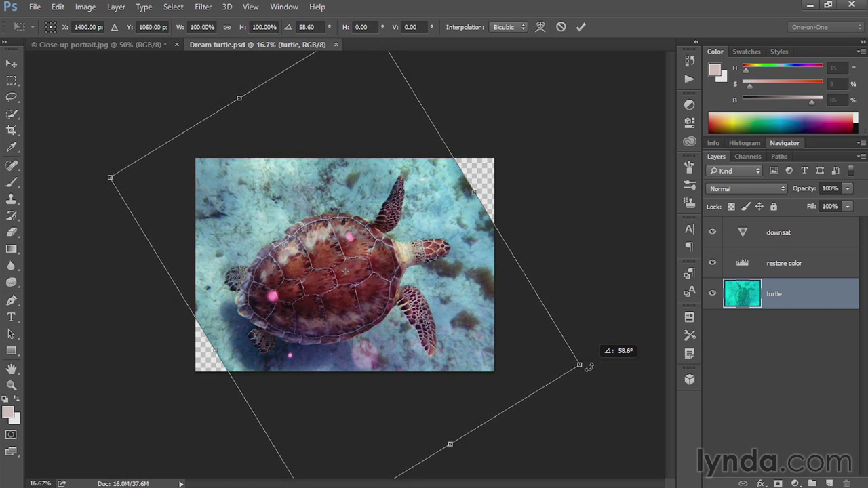Click the rotation angle field showing 58.60
The height and width of the screenshot is (488, 868).
[x=310, y=27]
